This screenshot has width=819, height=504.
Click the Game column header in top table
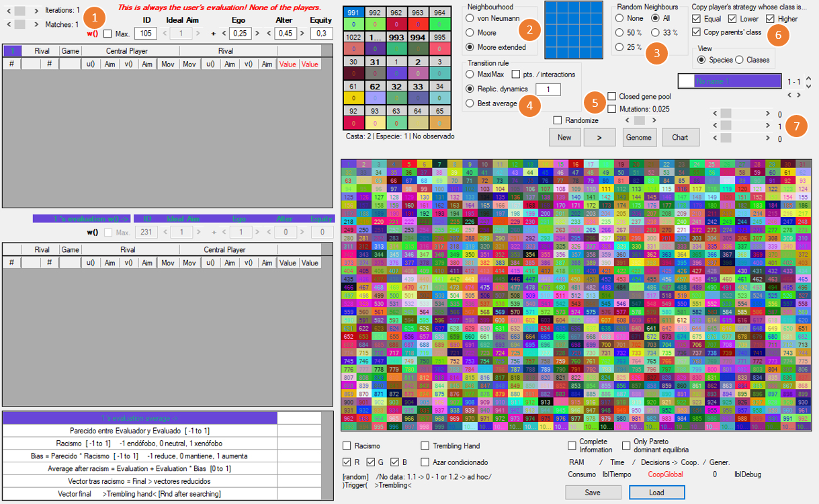pos(69,51)
